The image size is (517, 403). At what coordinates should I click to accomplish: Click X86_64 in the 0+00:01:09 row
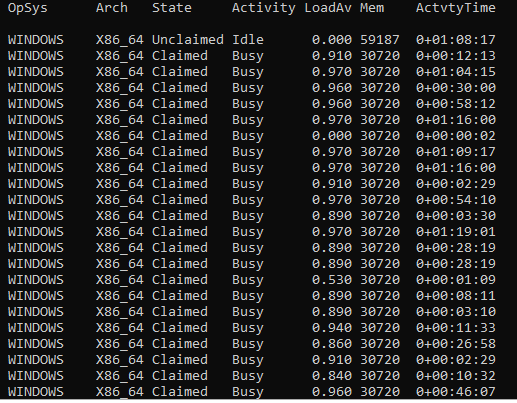(120, 280)
